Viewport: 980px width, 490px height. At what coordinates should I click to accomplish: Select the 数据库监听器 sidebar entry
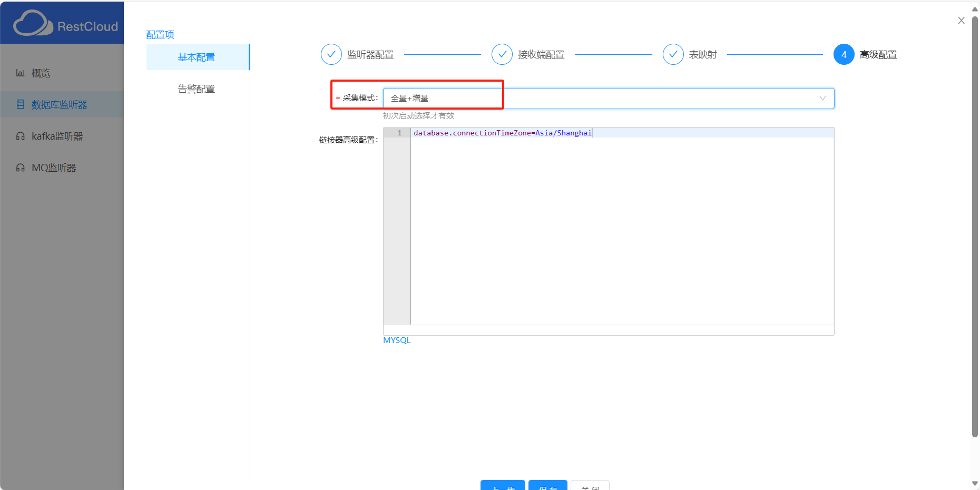coord(62,104)
